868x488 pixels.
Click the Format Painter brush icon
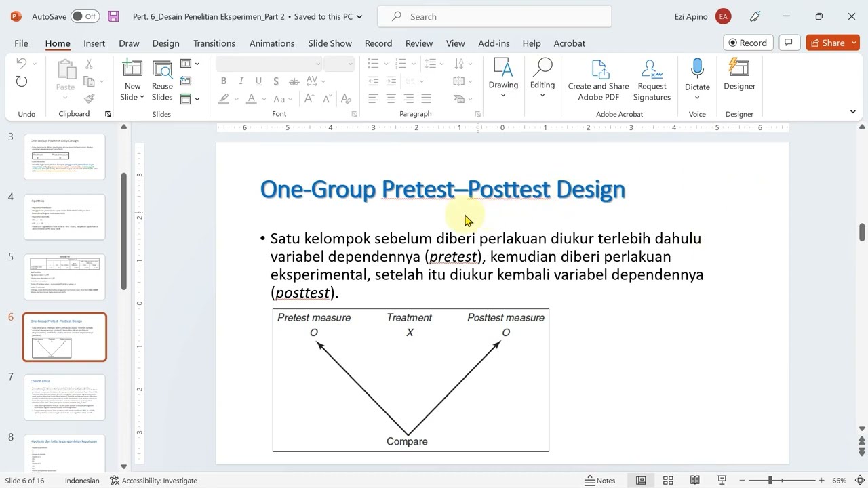(x=89, y=98)
